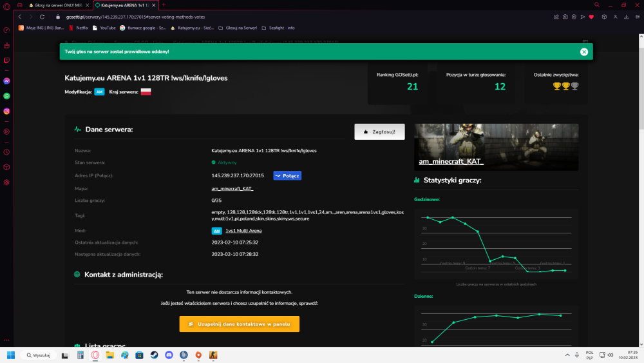The width and height of the screenshot is (644, 363).
Task: Open the 1vs1 Multi Arena mod link
Action: point(243,231)
